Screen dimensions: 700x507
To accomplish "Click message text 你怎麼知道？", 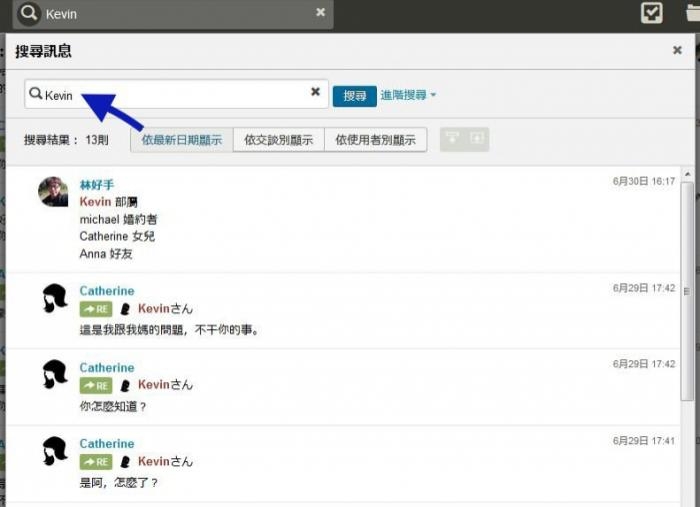I will coord(112,407).
